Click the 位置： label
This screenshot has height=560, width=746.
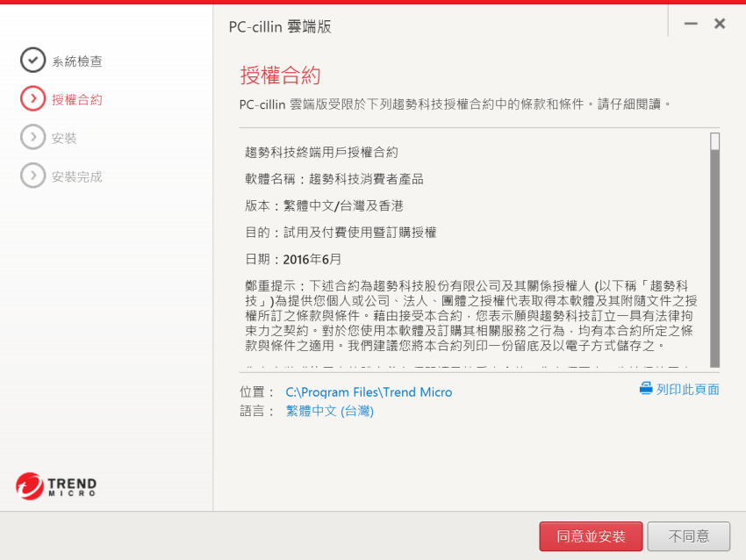257,392
